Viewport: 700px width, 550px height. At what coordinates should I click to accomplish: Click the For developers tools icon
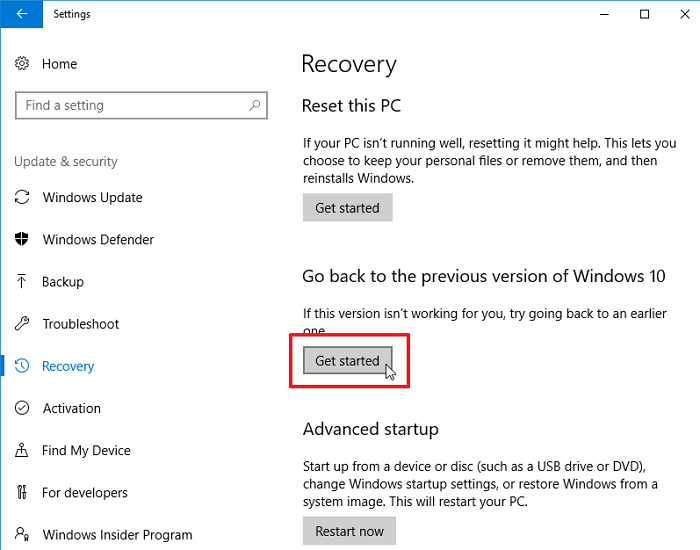point(21,492)
